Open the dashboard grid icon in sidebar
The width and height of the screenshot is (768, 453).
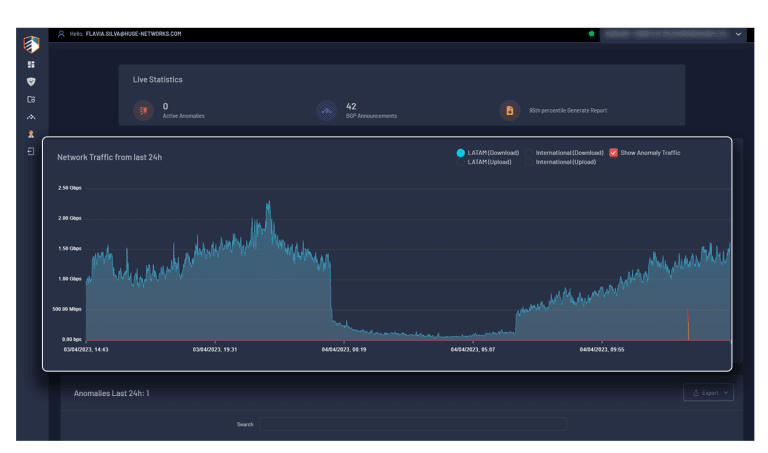coord(31,65)
